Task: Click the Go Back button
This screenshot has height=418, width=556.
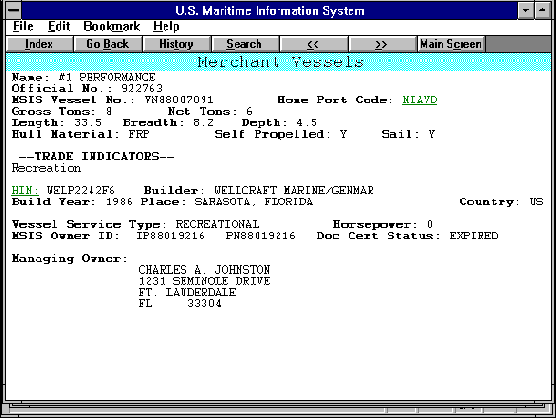Action: (107, 44)
